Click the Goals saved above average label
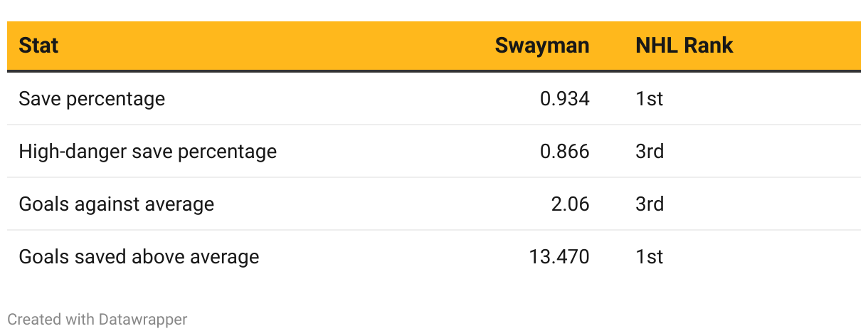Viewport: 868px width, 336px height. pyautogui.click(x=139, y=256)
